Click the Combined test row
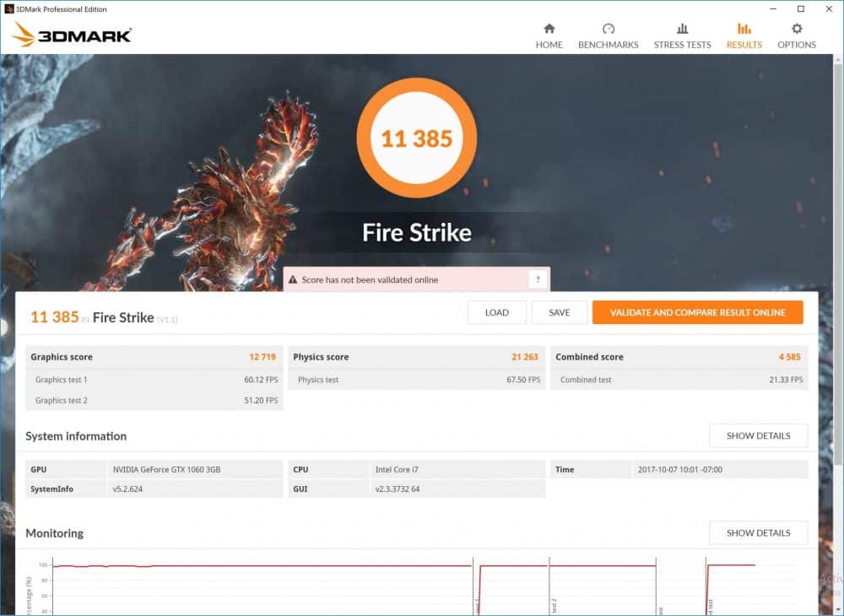844x616 pixels. 679,380
